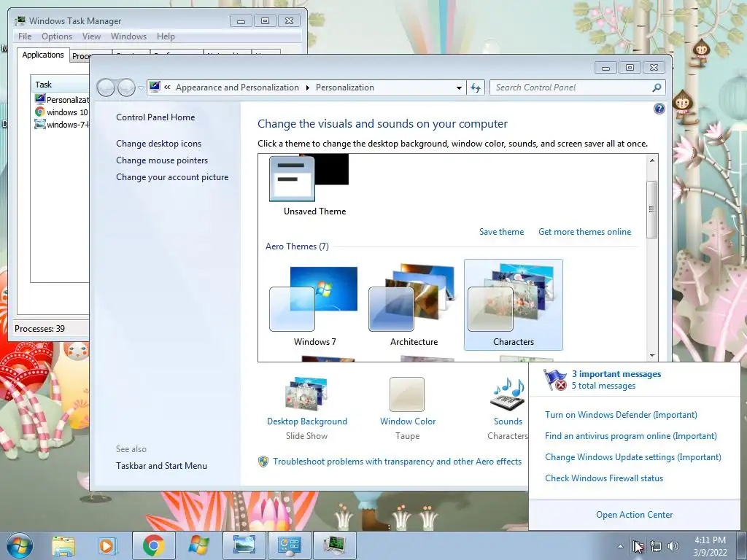
Task: Refresh the Control Panel address bar
Action: tap(476, 87)
